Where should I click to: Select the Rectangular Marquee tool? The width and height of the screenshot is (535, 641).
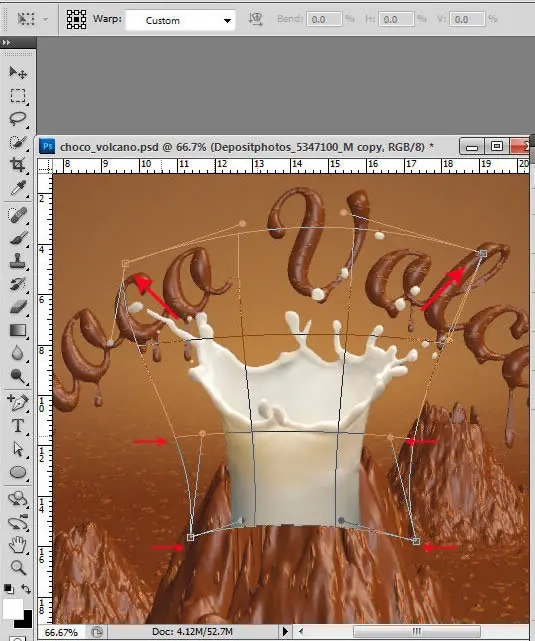(18, 96)
